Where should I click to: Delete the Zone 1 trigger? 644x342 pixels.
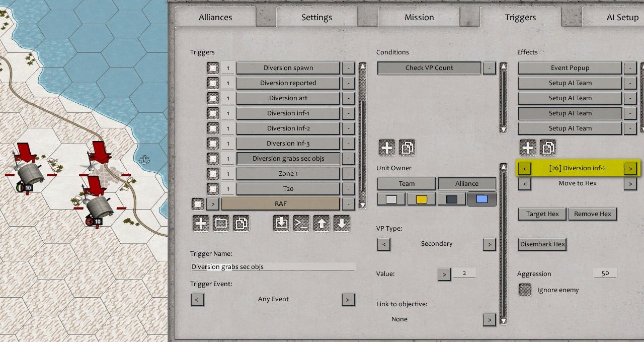pyautogui.click(x=348, y=174)
